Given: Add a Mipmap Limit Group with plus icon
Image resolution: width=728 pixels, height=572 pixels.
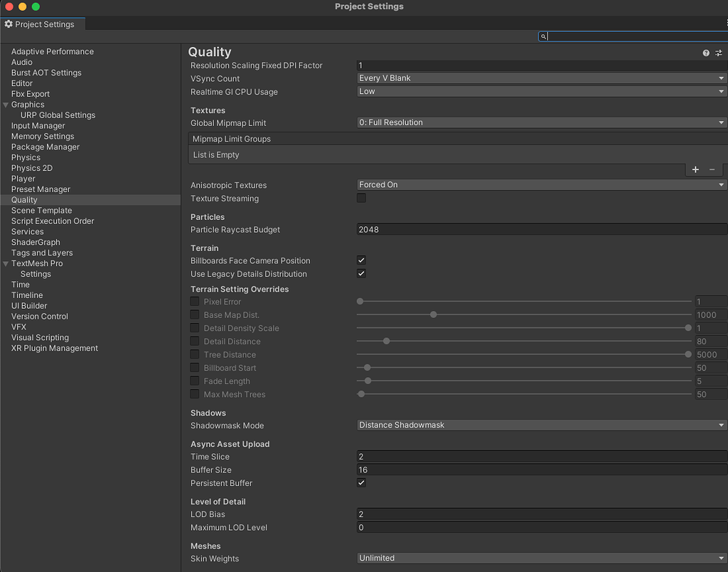Looking at the screenshot, I should [x=695, y=169].
